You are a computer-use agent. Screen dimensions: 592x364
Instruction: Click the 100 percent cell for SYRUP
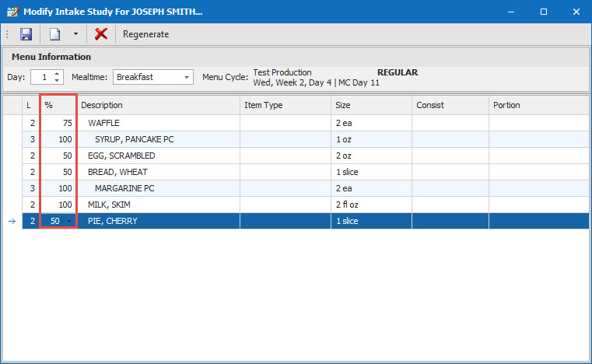point(58,139)
